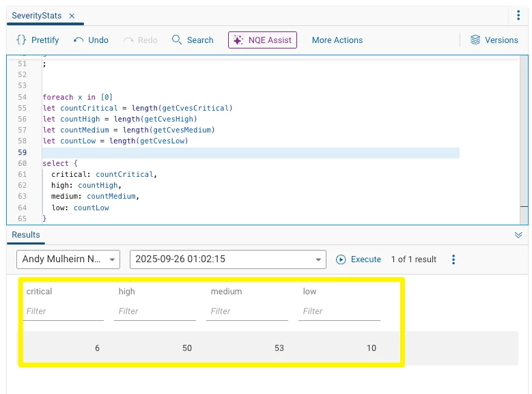
Task: Click the network dropdown arrow
Action: (112, 259)
